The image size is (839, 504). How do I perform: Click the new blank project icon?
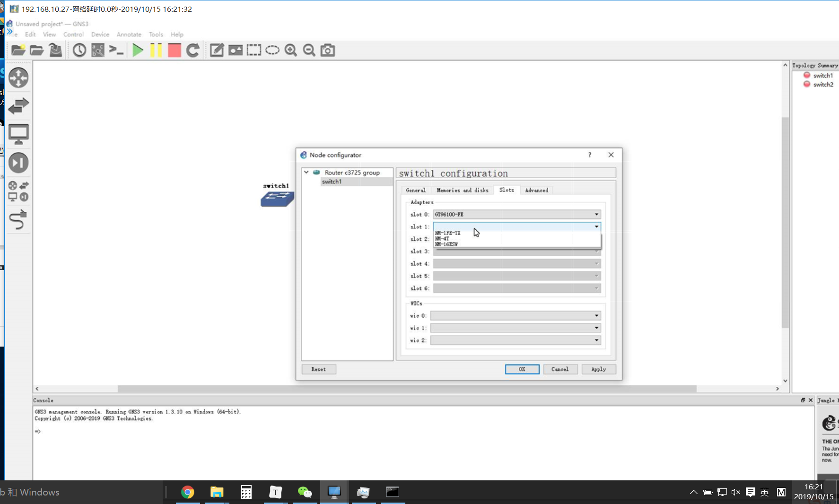(18, 50)
